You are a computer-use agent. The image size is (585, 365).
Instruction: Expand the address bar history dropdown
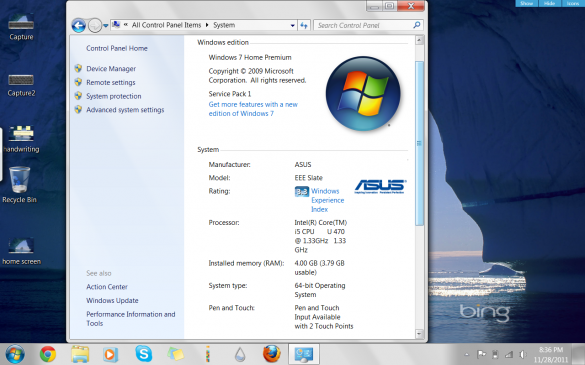coord(292,25)
